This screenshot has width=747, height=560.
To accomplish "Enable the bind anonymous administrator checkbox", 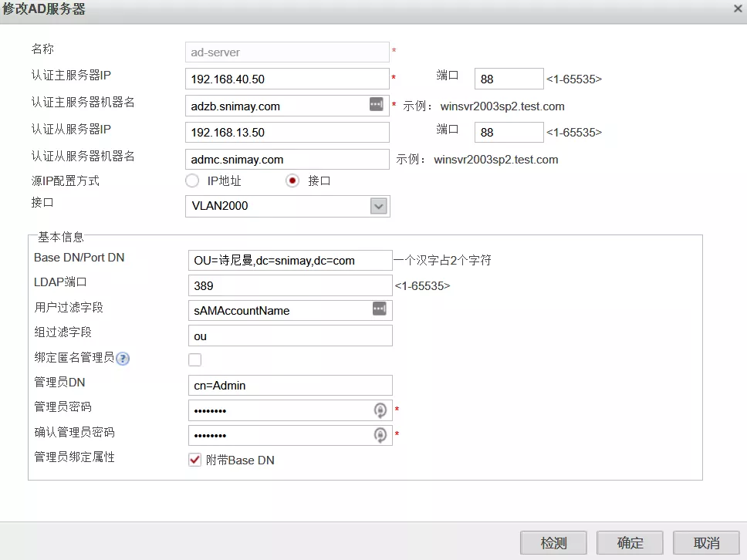I will pos(194,359).
